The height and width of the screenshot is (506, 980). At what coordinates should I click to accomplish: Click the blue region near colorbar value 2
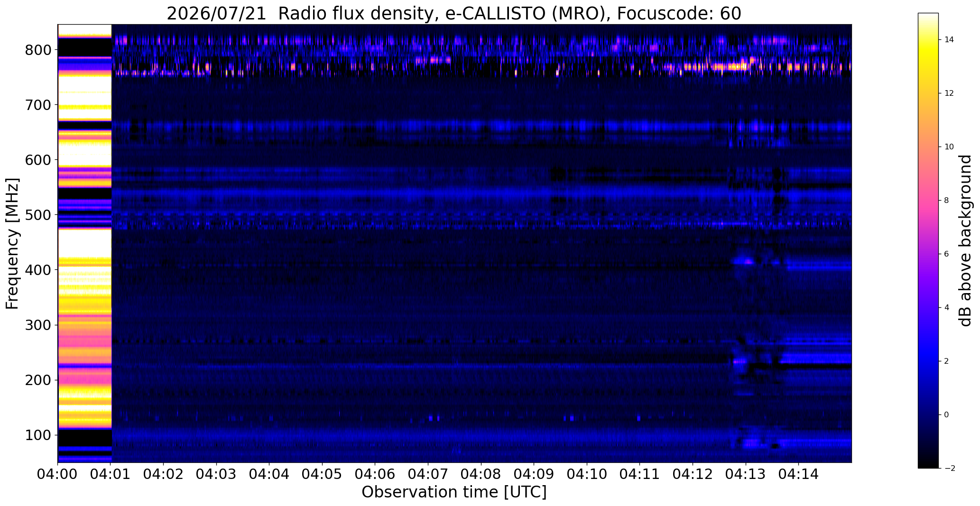click(928, 361)
